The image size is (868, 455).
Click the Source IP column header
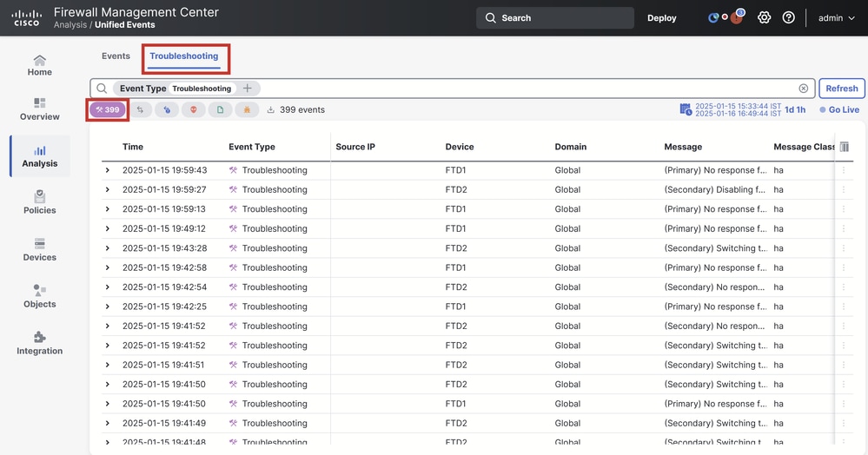355,147
